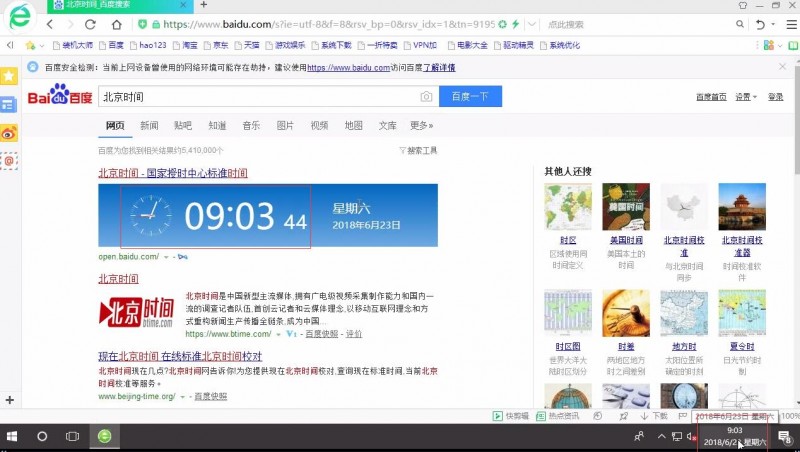Open result 北京时间 - 国家授时中心标准时间
This screenshot has width=800, height=452.
coord(173,173)
